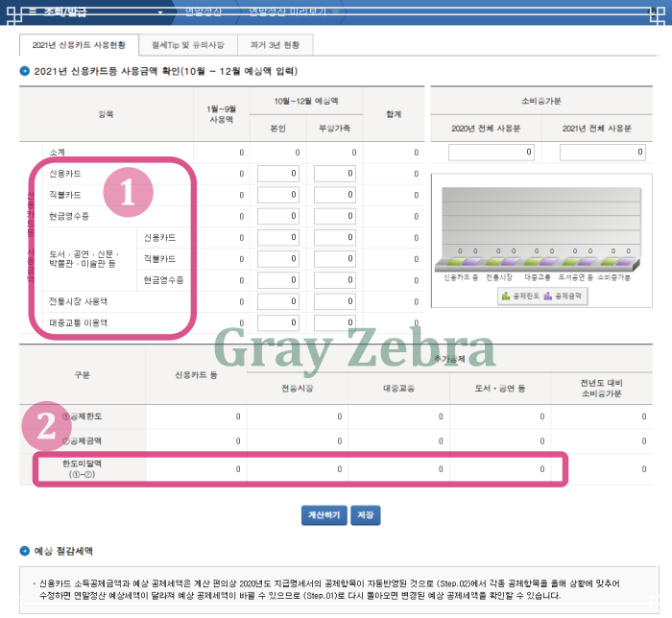
Task: Click 부양가족 input for 도서·공연 직불카드 row
Action: coord(335,259)
